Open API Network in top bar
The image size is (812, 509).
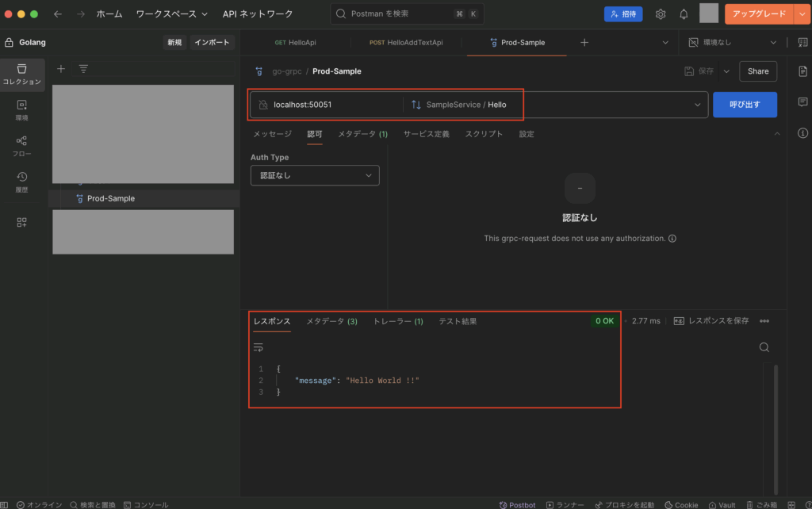tap(258, 14)
